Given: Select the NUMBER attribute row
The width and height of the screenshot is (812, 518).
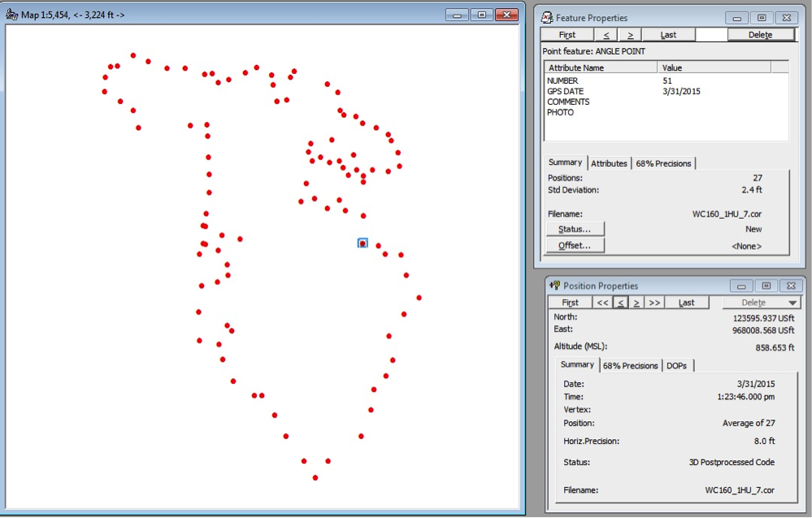Looking at the screenshot, I should tap(666, 81).
